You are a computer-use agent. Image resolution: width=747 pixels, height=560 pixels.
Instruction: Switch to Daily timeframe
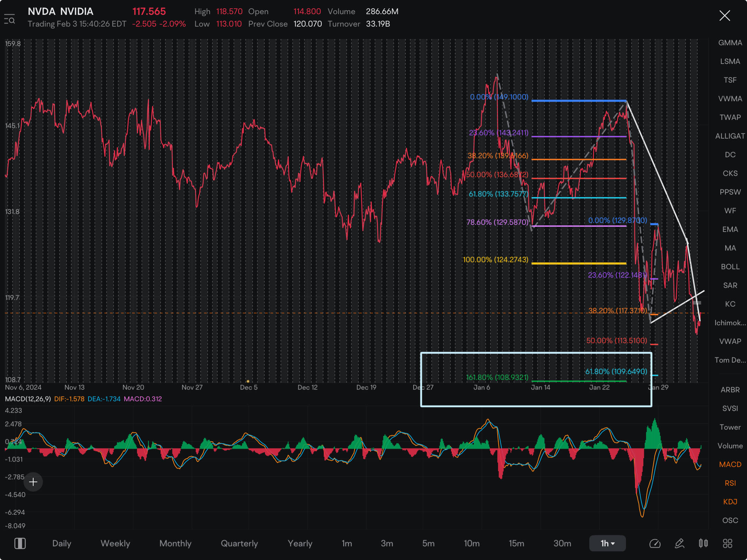(62, 543)
